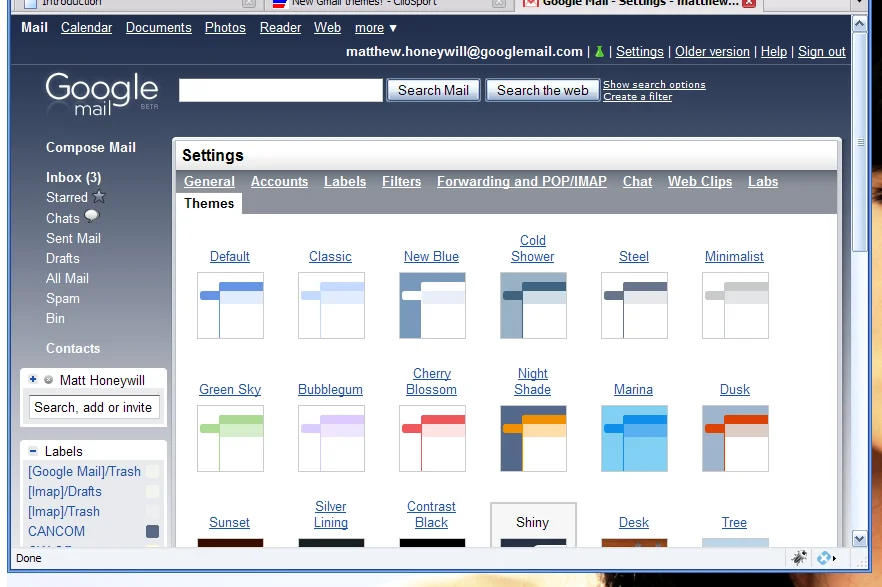
Task: Open Contacts in the sidebar
Action: (x=73, y=349)
